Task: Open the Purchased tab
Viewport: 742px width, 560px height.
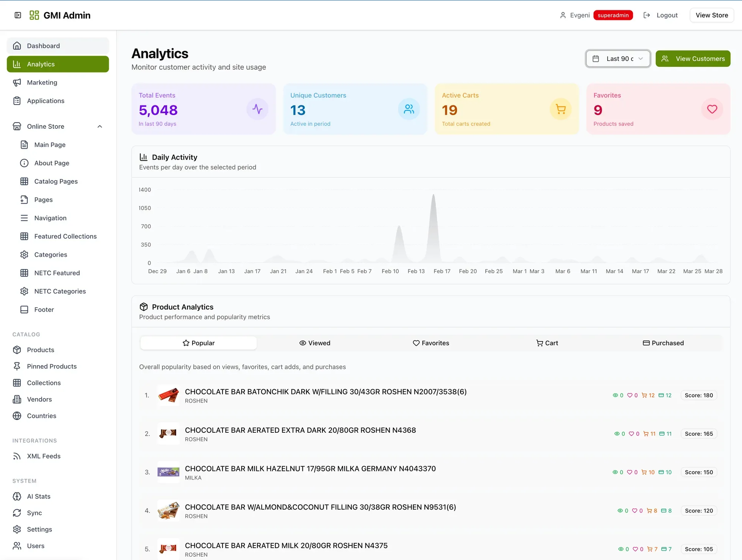Action: click(663, 343)
